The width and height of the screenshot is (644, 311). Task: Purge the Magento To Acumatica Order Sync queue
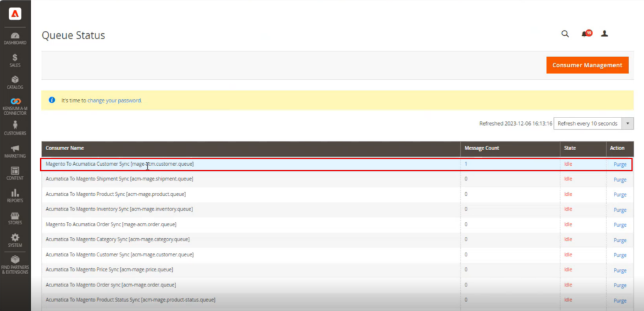coord(619,225)
